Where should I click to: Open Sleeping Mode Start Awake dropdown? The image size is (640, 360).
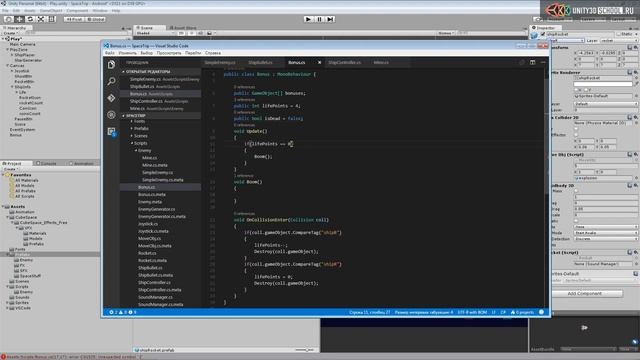[x=606, y=233]
